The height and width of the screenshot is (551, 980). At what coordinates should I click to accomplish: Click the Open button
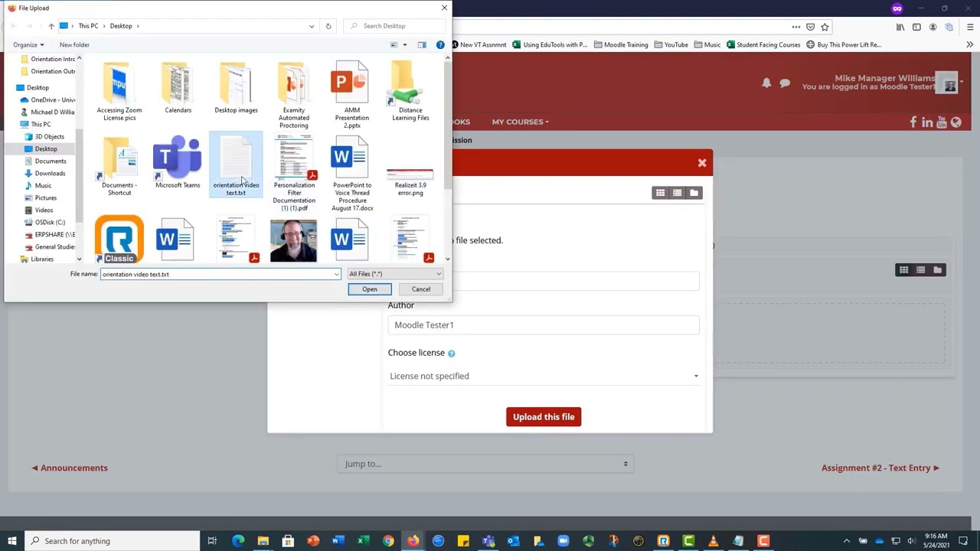(370, 289)
